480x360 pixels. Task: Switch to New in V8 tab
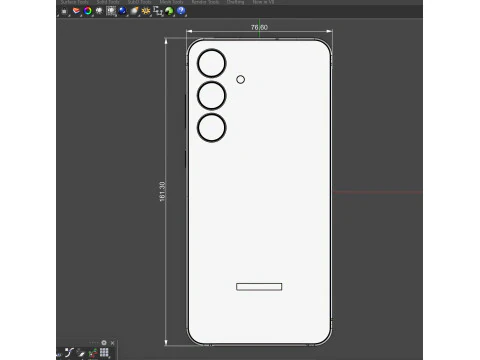[263, 2]
